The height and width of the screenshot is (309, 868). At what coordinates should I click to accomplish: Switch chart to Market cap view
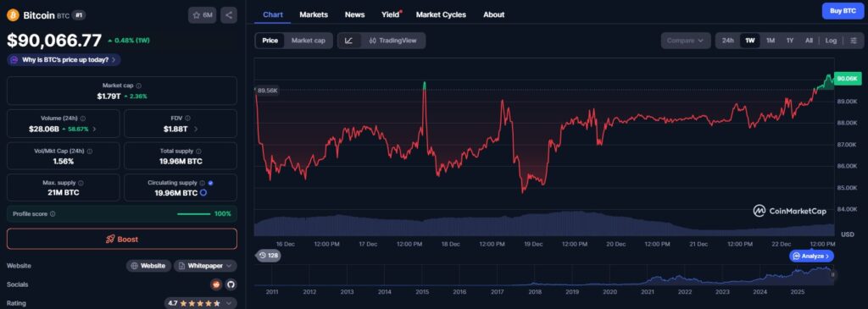pos(309,41)
